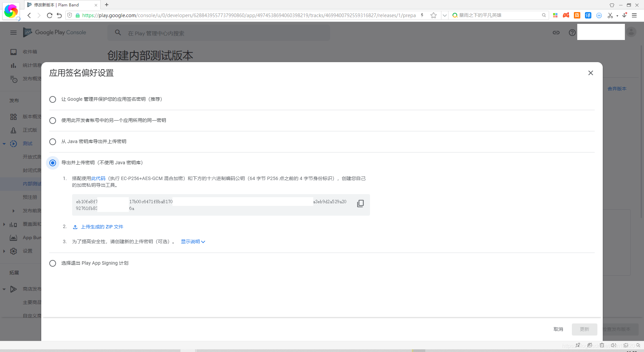Select export key without Java keystore option
Viewport: 644px width, 352px height.
click(x=53, y=163)
